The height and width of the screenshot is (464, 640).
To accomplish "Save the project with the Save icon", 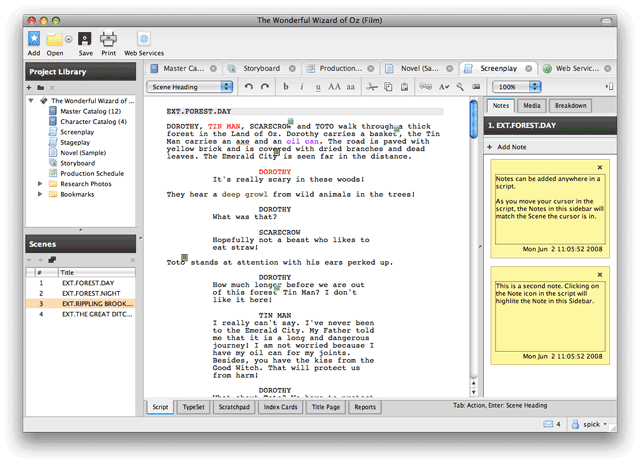I will click(x=85, y=39).
